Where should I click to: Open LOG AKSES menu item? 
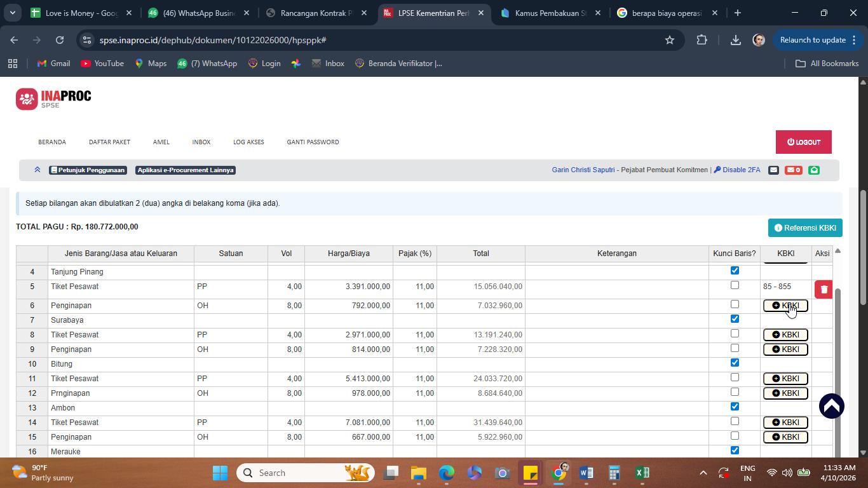[248, 142]
